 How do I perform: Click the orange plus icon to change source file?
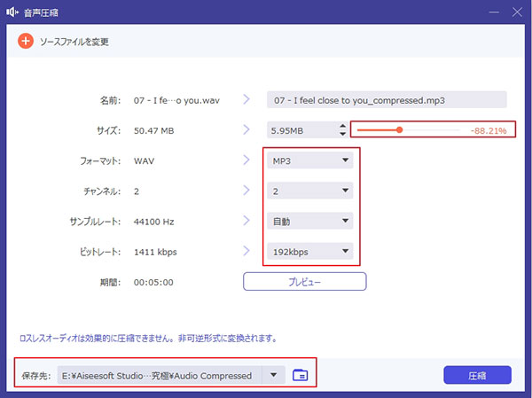[26, 42]
